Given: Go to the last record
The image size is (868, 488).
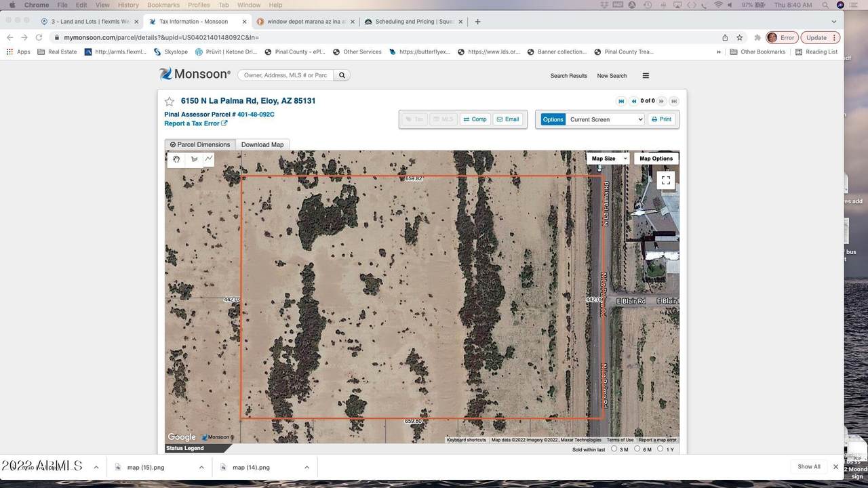Looking at the screenshot, I should (674, 101).
